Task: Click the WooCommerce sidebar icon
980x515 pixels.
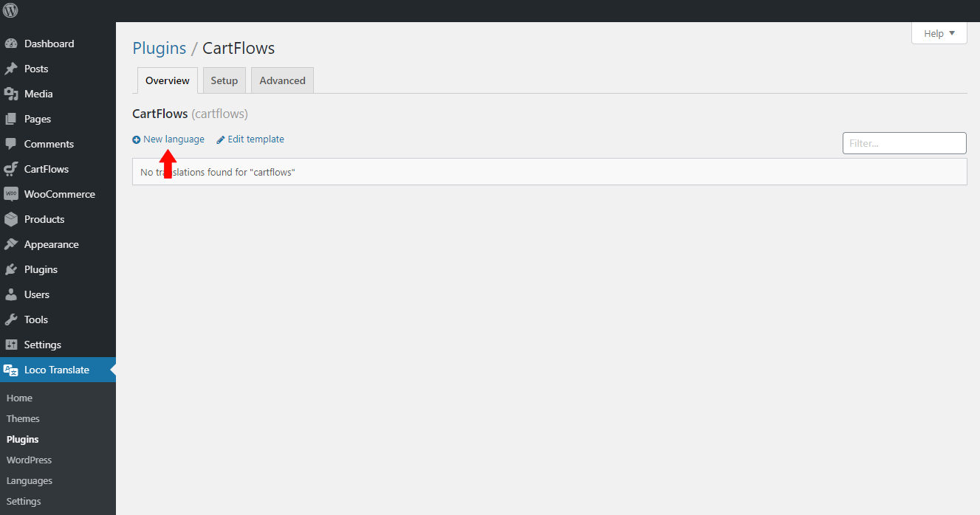Action: pyautogui.click(x=11, y=194)
